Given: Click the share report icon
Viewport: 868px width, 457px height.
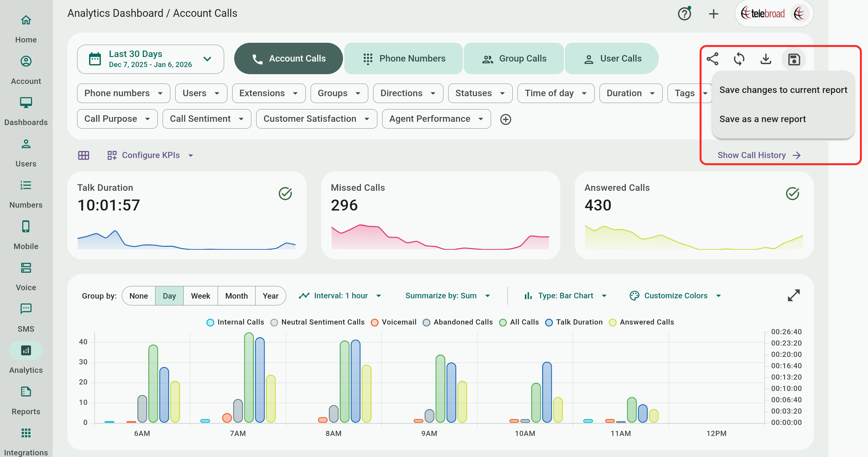Looking at the screenshot, I should (712, 59).
